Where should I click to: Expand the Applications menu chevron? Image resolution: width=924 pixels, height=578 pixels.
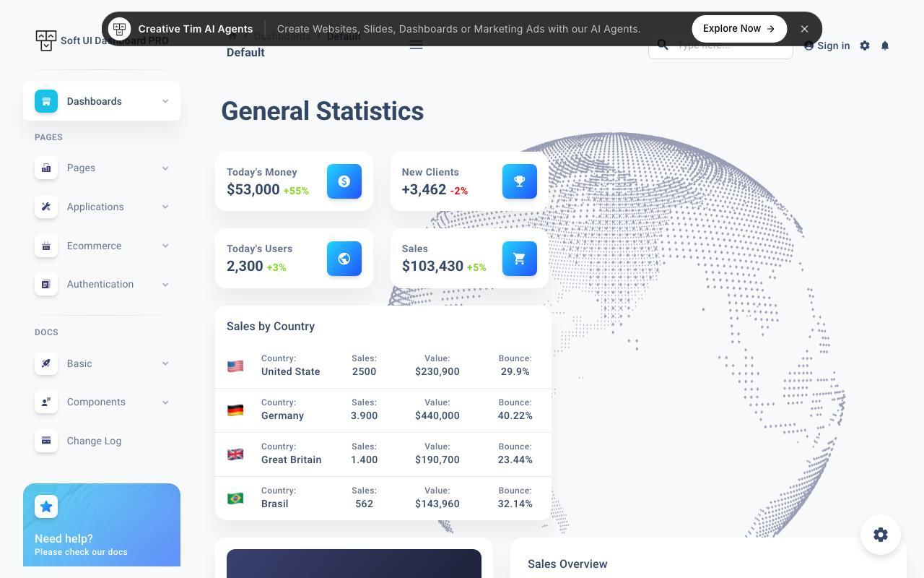pyautogui.click(x=165, y=207)
